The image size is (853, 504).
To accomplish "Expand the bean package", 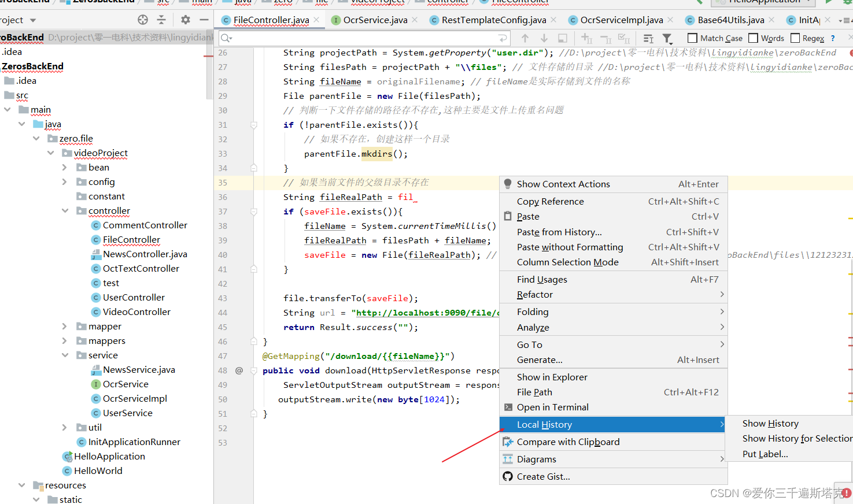I will [65, 168].
